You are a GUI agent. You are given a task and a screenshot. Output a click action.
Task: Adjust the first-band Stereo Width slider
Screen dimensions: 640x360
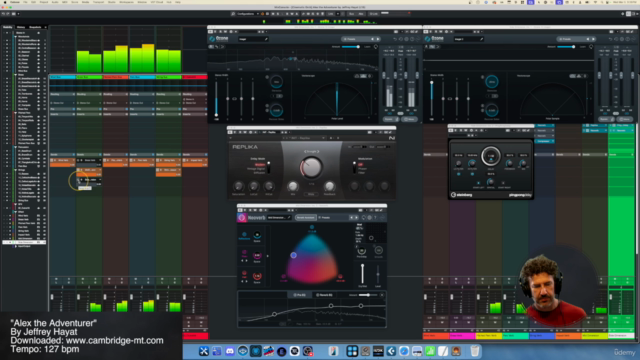pyautogui.click(x=216, y=99)
